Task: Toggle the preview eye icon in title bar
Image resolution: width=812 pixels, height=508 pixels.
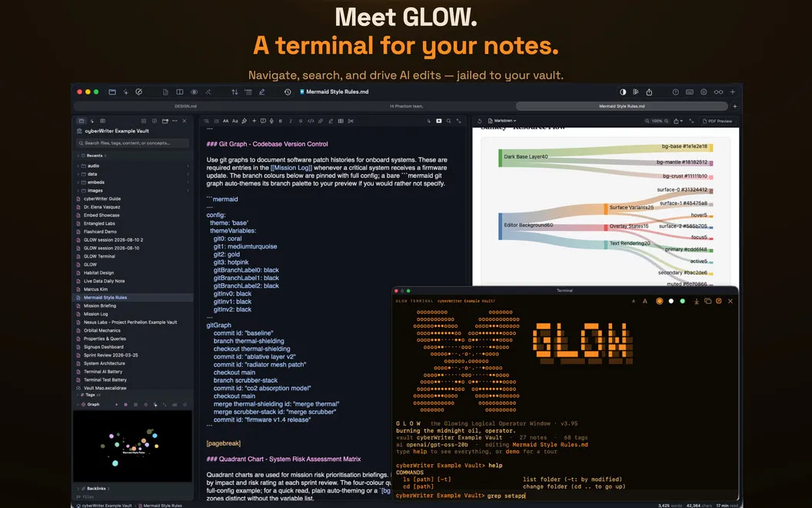Action: click(195, 92)
